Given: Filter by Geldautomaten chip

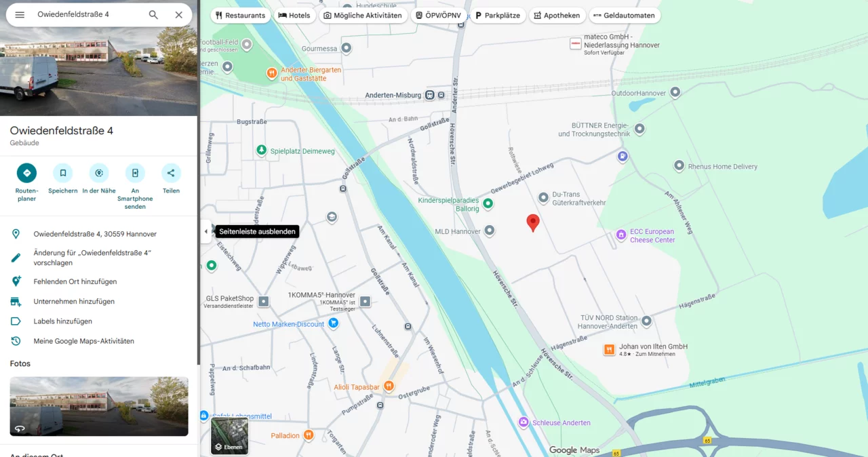Looking at the screenshot, I should tap(625, 15).
